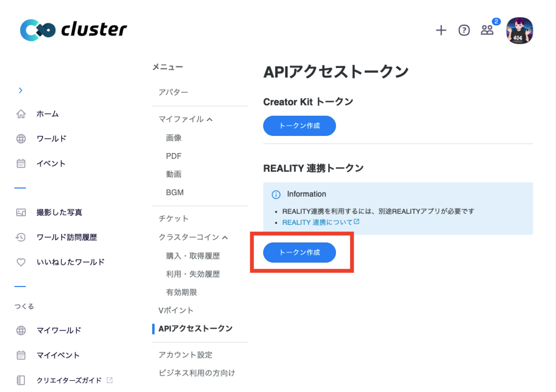
Task: Open friends icon with notification badge
Action: pyautogui.click(x=488, y=30)
